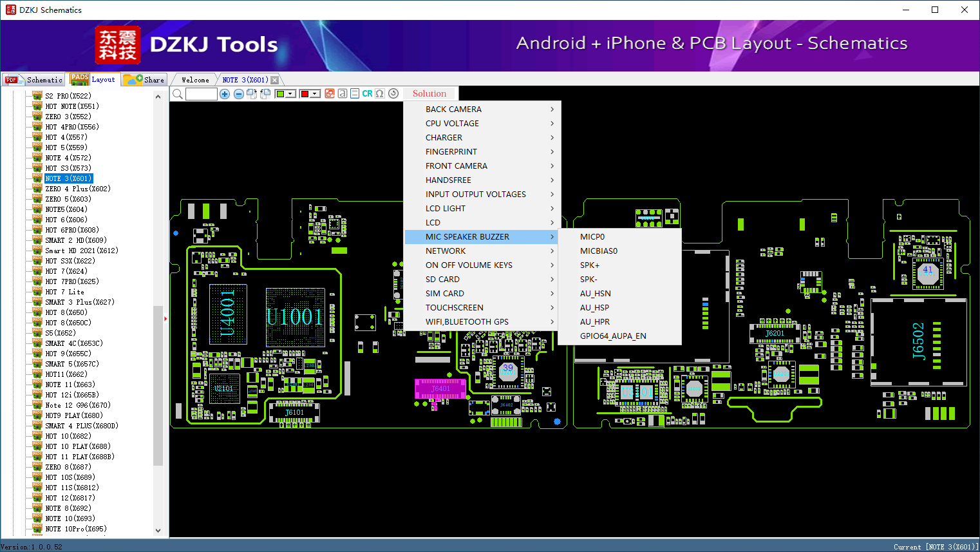Select MIC SPEAKER BUZZER menu entry

482,237
